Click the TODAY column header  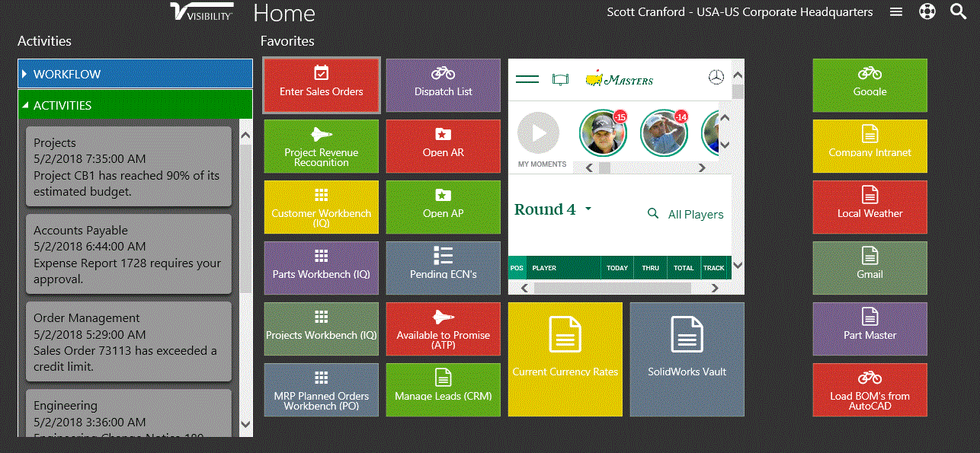[617, 268]
